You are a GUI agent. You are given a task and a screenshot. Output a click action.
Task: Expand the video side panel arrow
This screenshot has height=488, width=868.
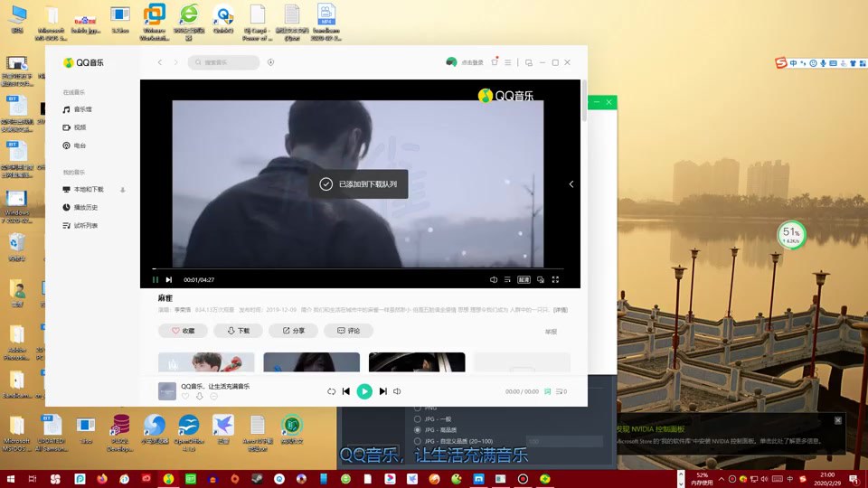point(571,184)
